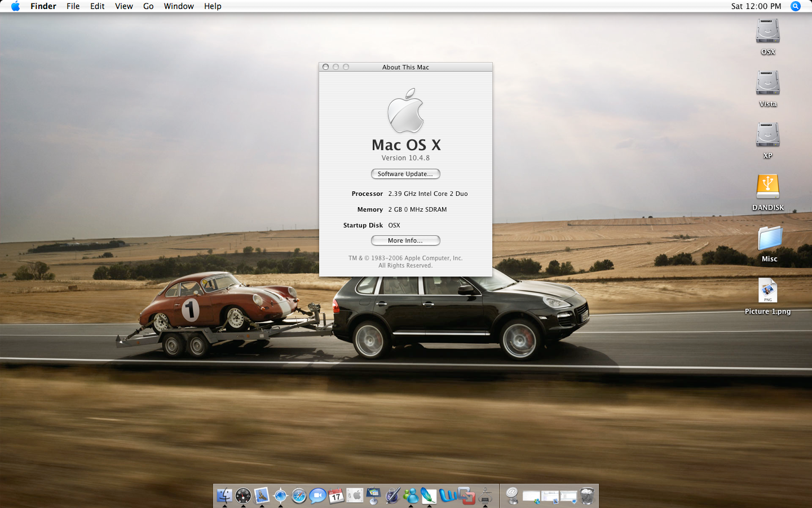The width and height of the screenshot is (812, 508).
Task: Open the View menu
Action: pyautogui.click(x=124, y=6)
